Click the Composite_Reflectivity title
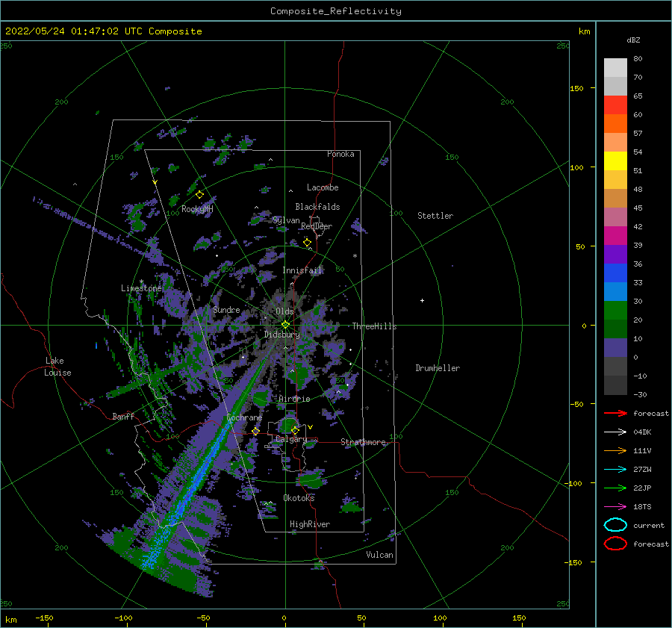672x628 pixels. click(336, 11)
